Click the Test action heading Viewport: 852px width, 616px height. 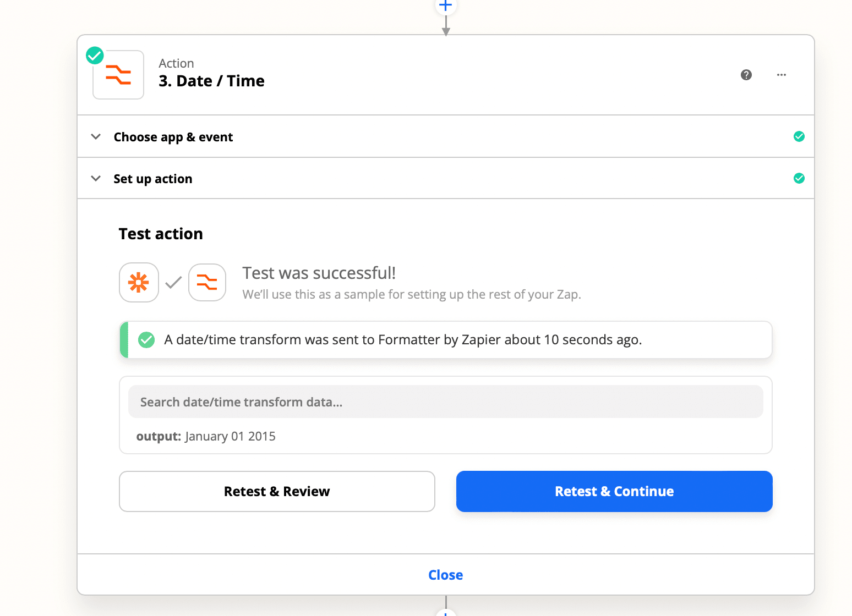coord(161,234)
